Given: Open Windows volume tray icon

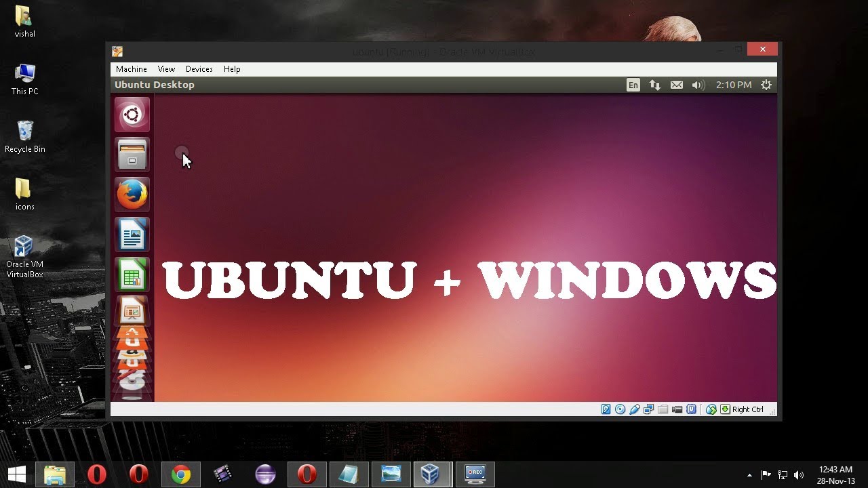Looking at the screenshot, I should click(799, 475).
